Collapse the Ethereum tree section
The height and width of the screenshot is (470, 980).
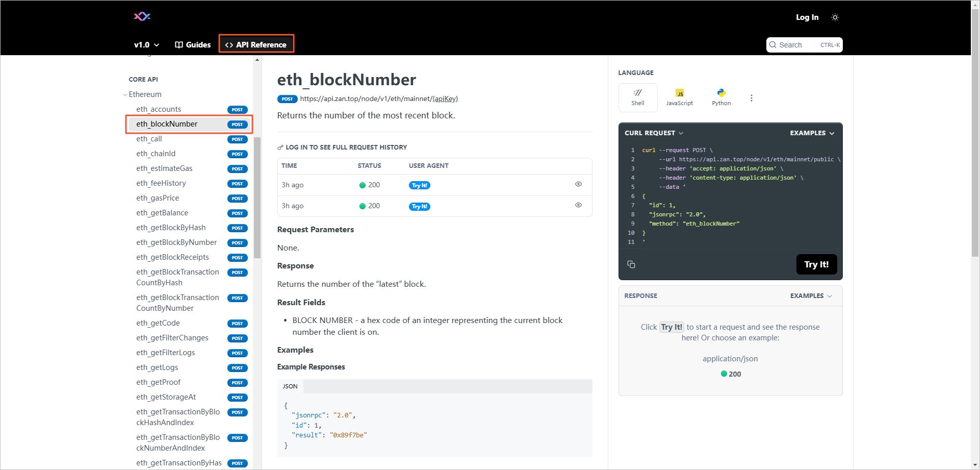coord(125,94)
